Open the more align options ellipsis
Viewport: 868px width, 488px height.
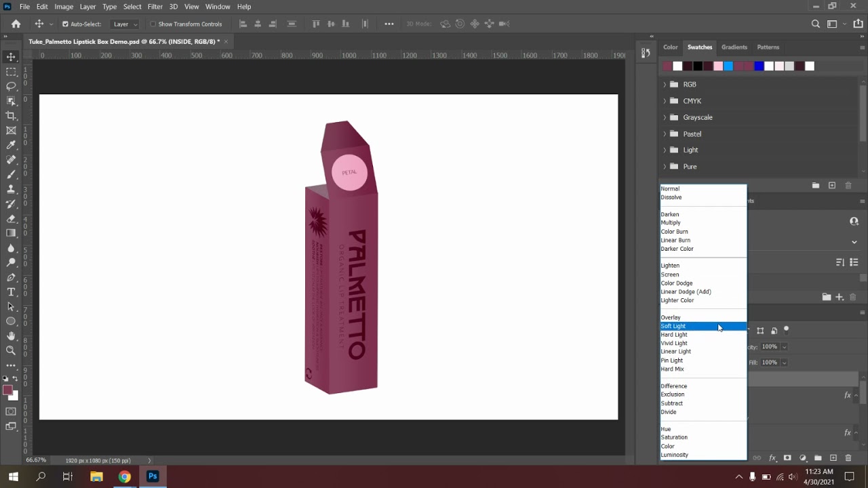point(389,24)
